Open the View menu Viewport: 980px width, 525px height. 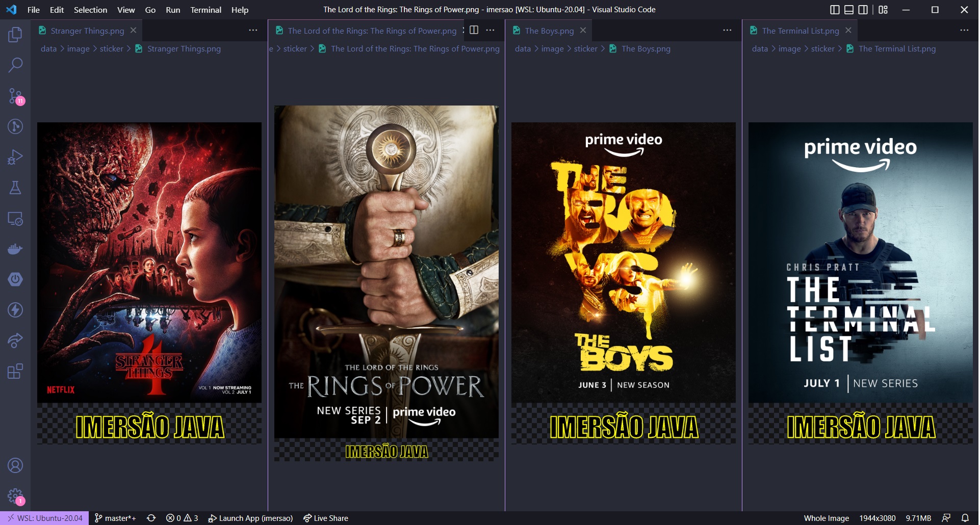pos(126,10)
